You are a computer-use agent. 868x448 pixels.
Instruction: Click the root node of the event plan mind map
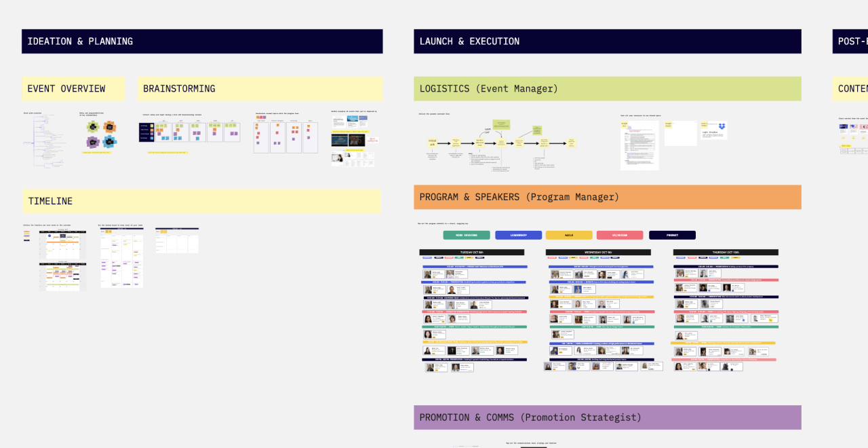point(28,143)
